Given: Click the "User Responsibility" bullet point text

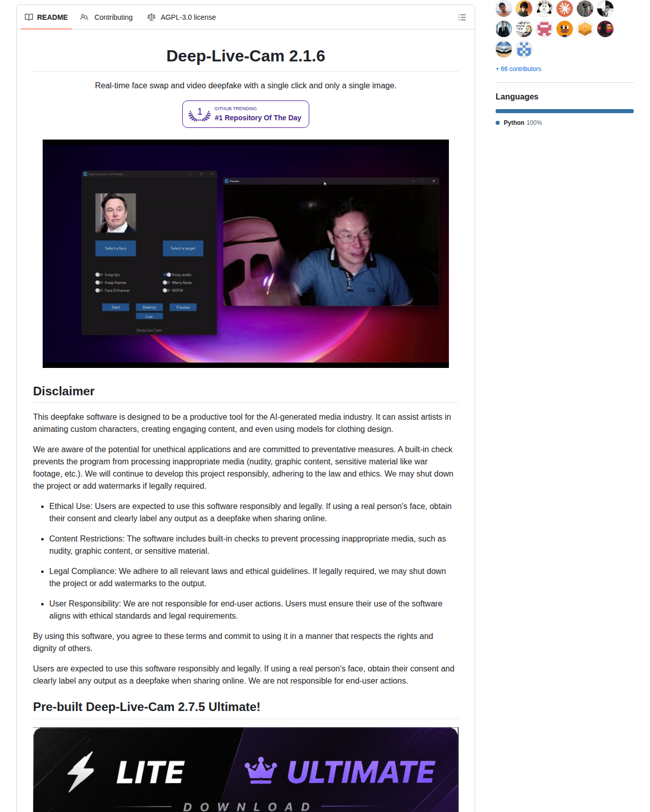Looking at the screenshot, I should pos(246,610).
